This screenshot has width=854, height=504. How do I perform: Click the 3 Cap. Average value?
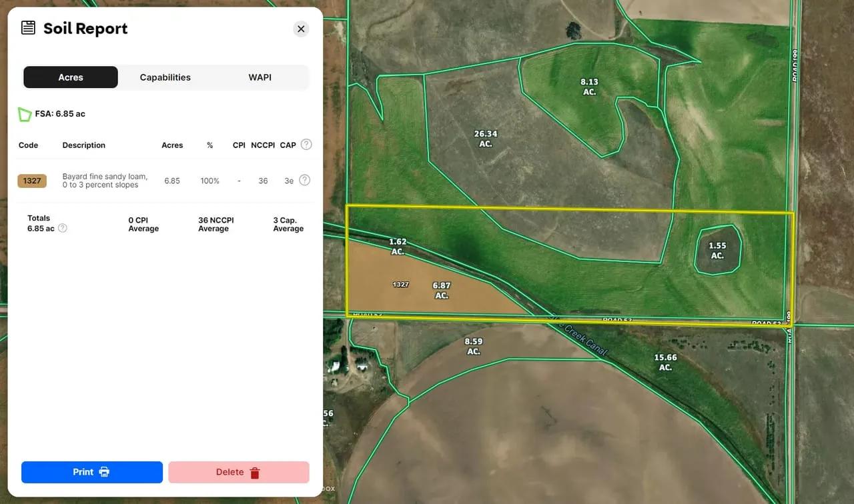[x=288, y=225]
